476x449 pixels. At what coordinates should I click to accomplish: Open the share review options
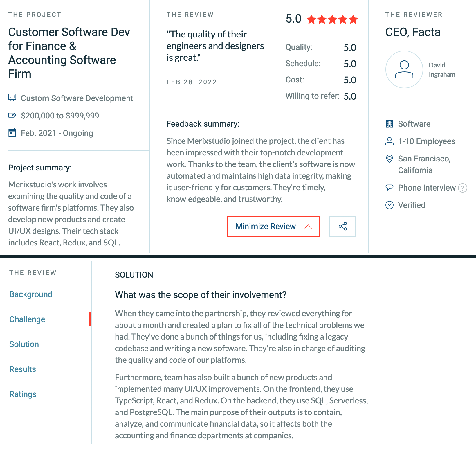click(342, 227)
